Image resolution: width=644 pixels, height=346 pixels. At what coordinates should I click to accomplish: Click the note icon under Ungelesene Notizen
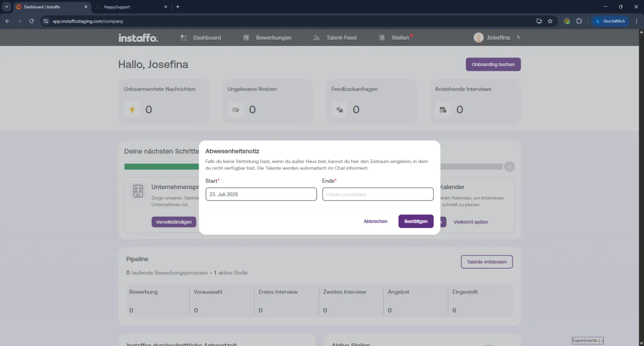coord(235,110)
